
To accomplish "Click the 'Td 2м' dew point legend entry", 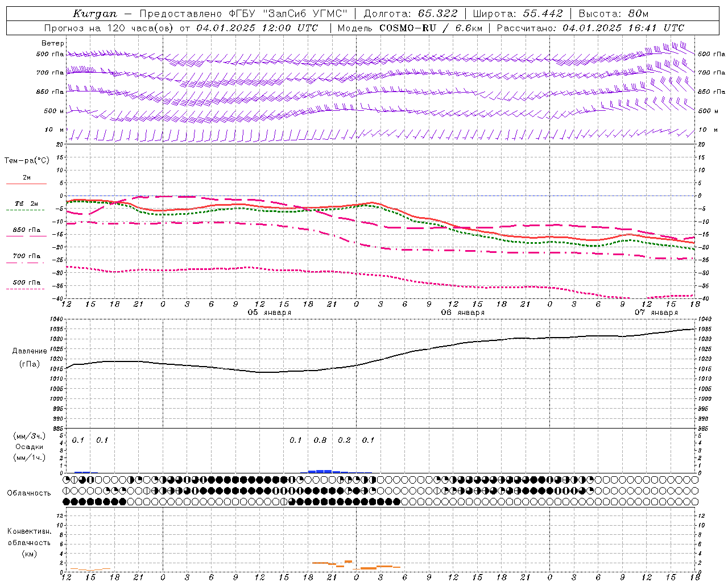I will click(x=26, y=203).
